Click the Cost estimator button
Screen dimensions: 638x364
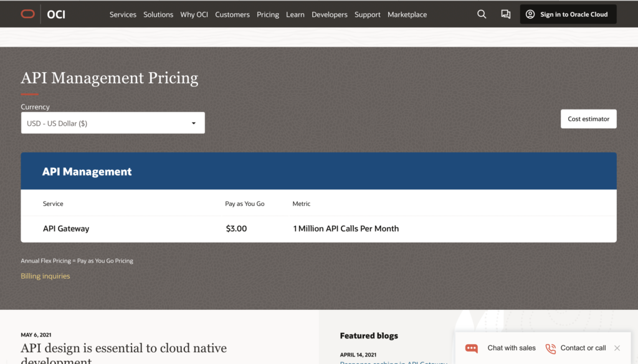pyautogui.click(x=588, y=119)
